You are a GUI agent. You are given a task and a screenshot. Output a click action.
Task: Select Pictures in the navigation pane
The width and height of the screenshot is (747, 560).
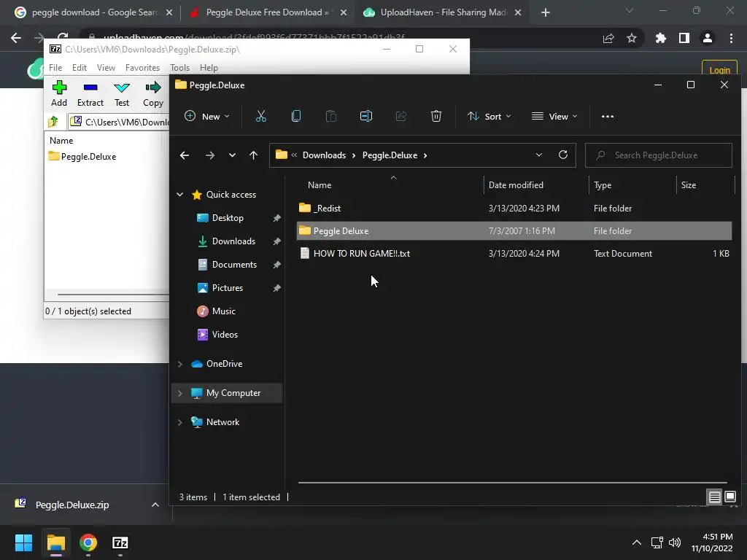(228, 287)
